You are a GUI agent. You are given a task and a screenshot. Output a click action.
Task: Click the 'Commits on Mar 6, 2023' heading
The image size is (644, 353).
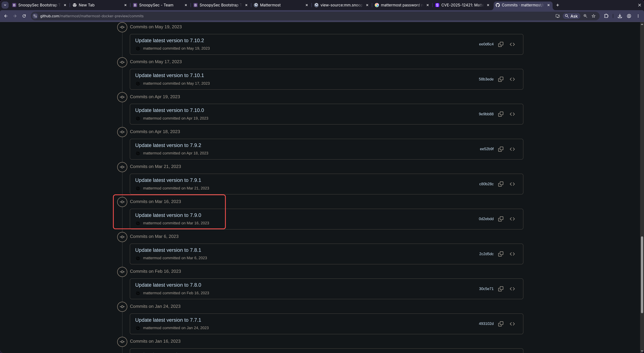click(x=154, y=236)
